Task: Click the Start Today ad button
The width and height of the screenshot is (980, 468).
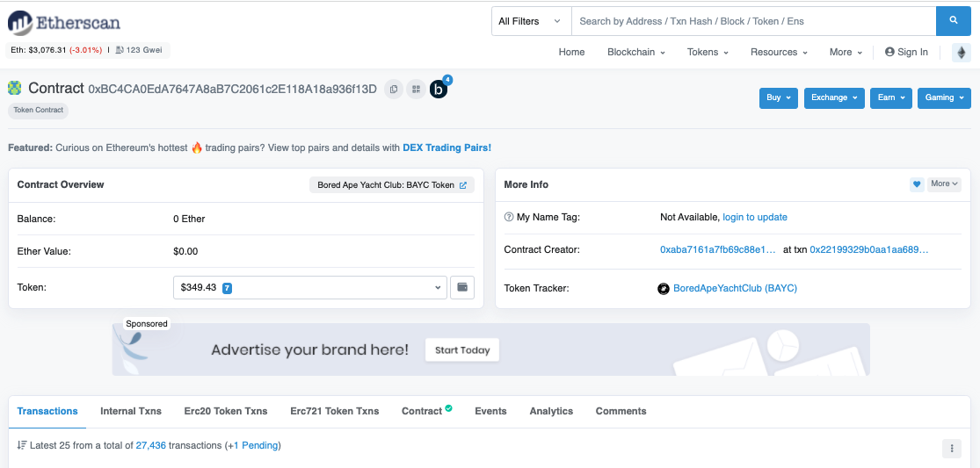Action: click(x=462, y=350)
